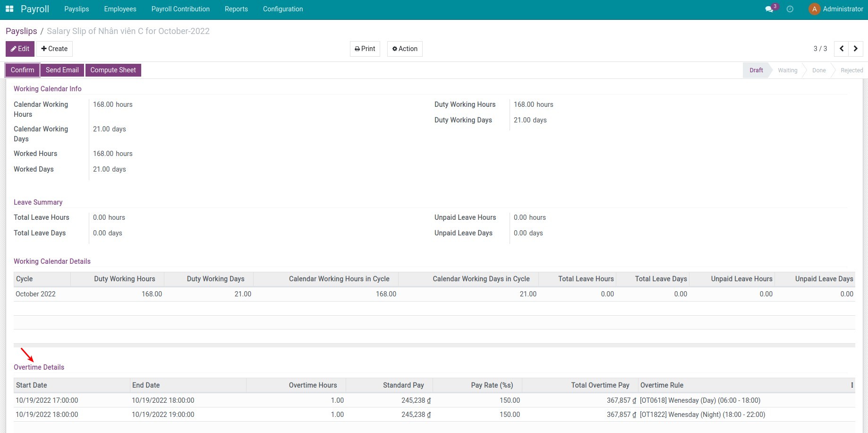Click the Administrator user avatar

(814, 9)
